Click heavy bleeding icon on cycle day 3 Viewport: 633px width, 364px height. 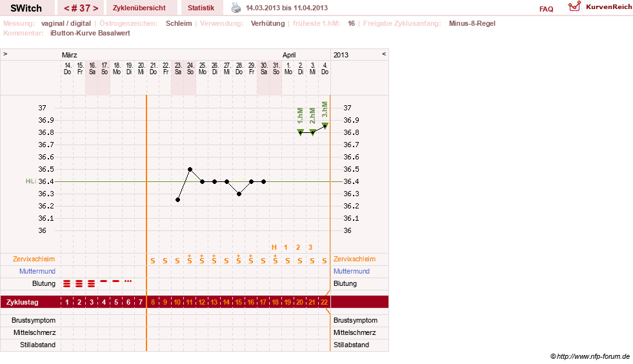click(91, 283)
